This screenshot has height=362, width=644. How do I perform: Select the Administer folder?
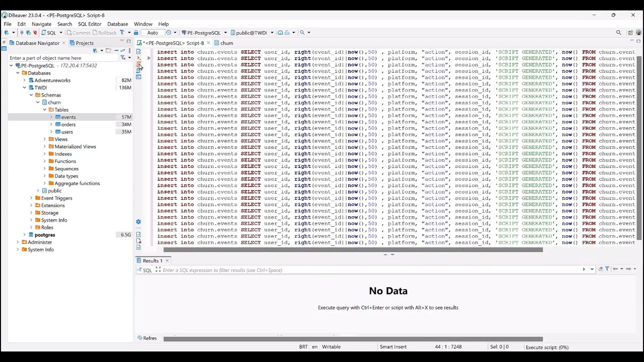point(40,242)
